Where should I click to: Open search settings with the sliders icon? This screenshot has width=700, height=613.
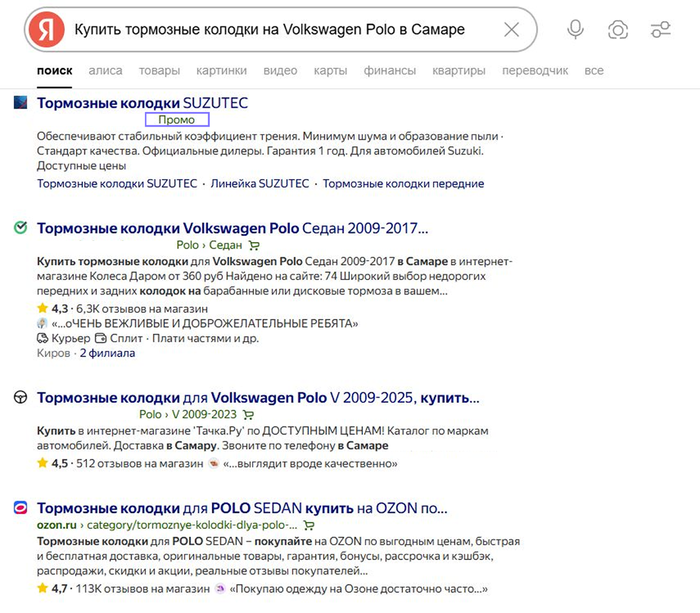click(660, 29)
